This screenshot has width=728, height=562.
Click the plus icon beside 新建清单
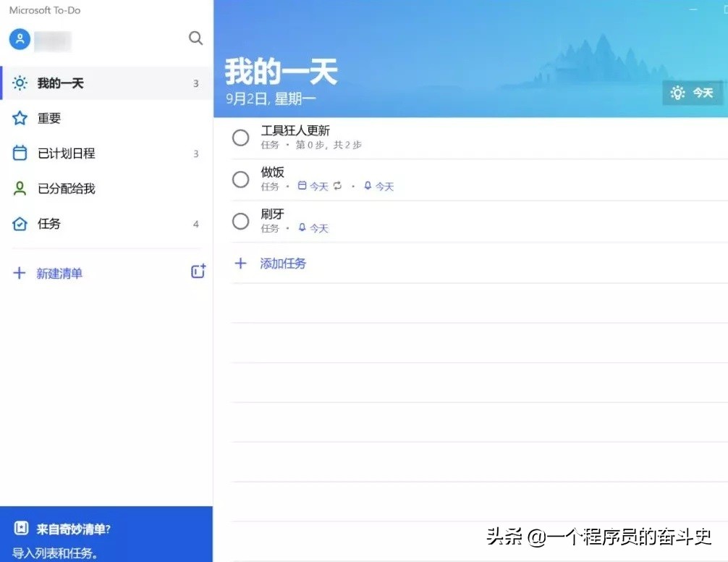(19, 272)
